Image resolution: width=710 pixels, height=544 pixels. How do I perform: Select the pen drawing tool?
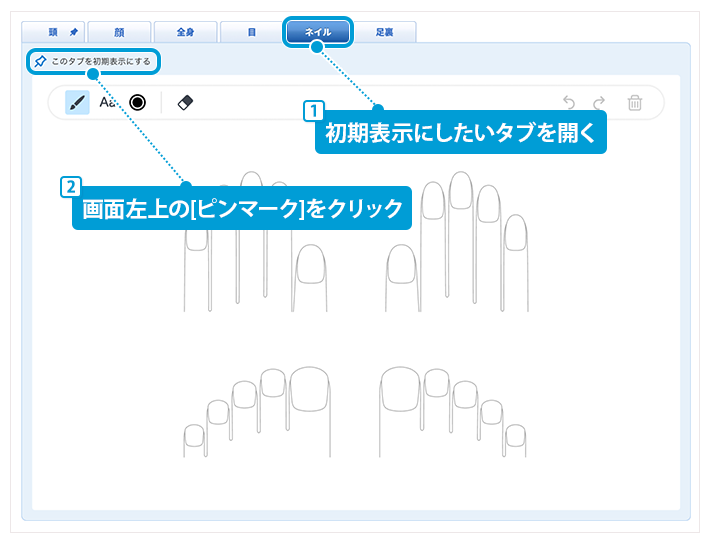(77, 102)
